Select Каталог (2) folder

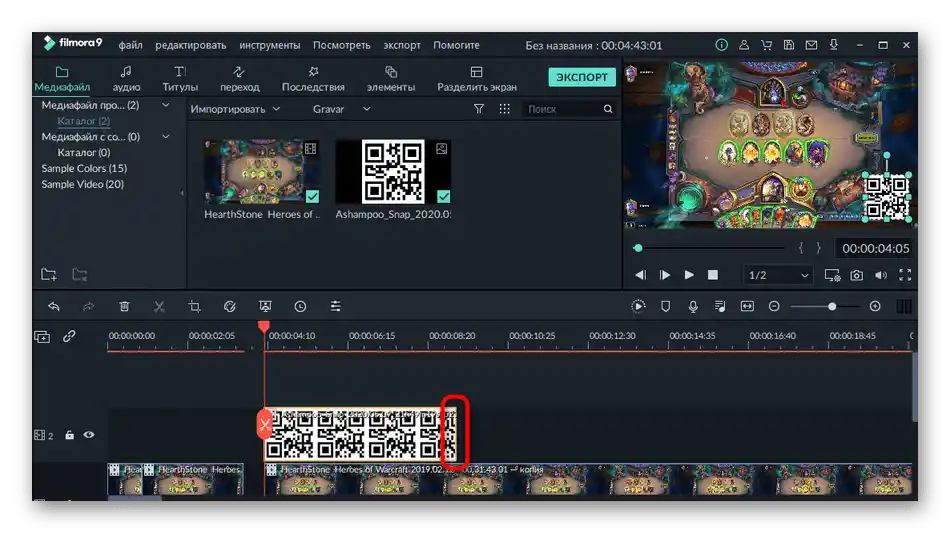[x=84, y=121]
